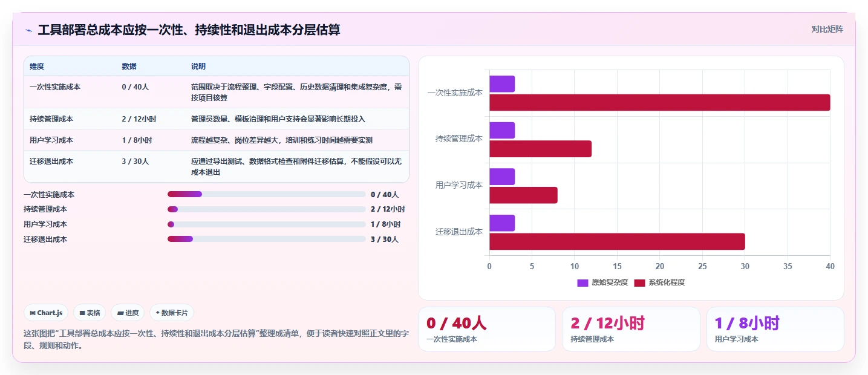This screenshot has width=868, height=375.
Task: Click the progress value 2 / 12小时
Action: [388, 209]
